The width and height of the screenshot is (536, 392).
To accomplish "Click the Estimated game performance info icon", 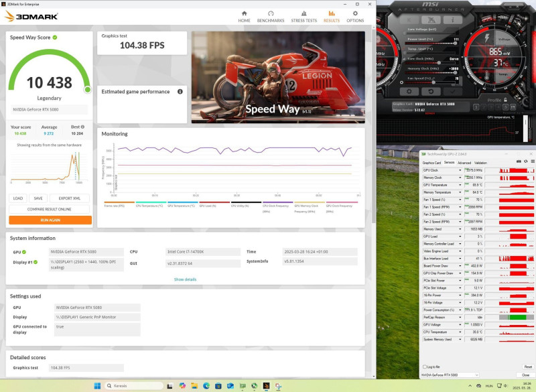I will [180, 92].
